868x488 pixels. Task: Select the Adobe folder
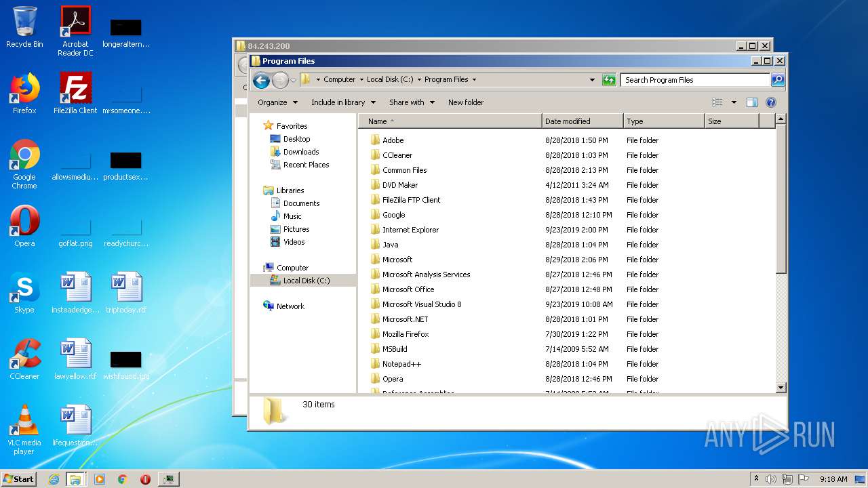(x=393, y=140)
